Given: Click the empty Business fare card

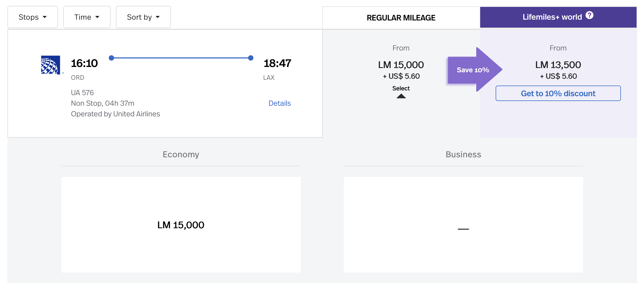Looking at the screenshot, I should click(463, 225).
